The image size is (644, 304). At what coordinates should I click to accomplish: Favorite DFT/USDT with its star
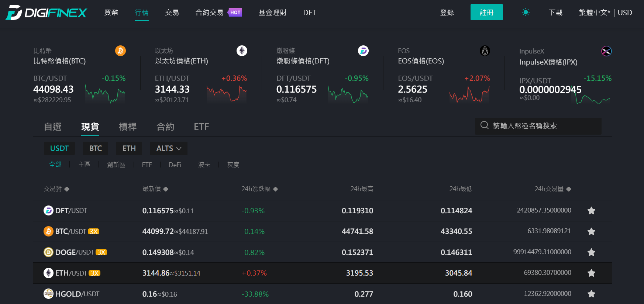(591, 211)
